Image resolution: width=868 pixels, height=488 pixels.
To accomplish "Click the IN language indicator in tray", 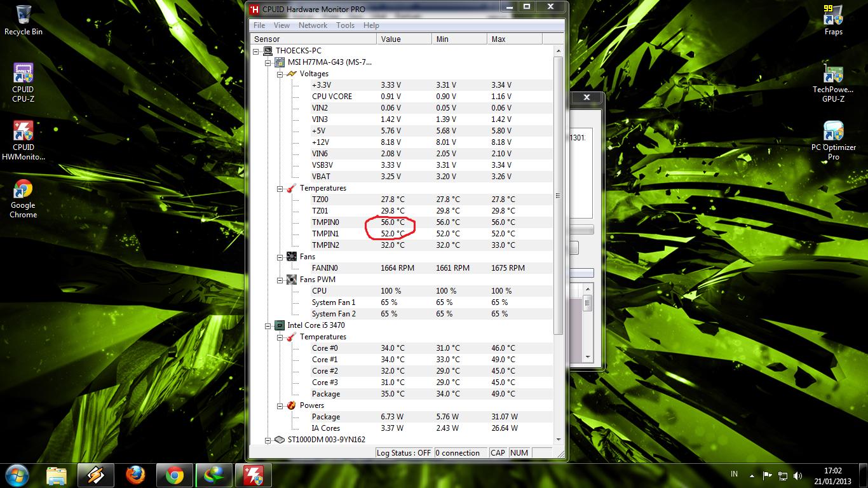I will pyautogui.click(x=735, y=474).
